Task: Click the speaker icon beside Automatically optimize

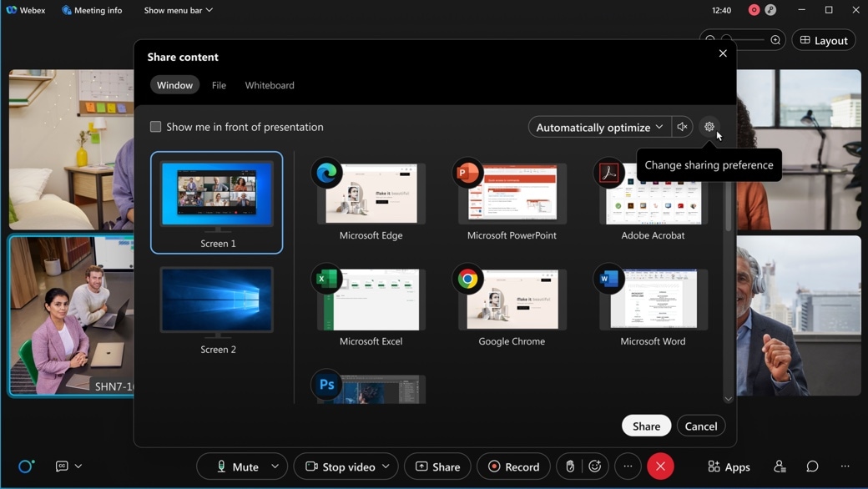Action: [682, 126]
